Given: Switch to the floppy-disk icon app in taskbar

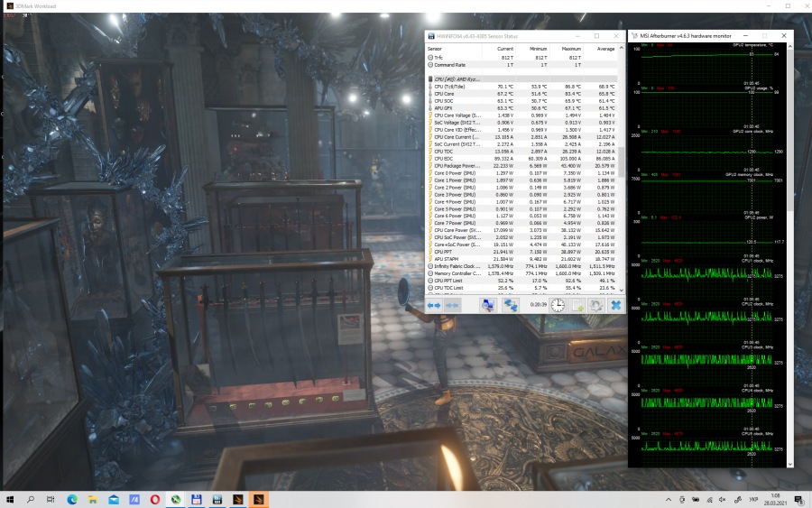Looking at the screenshot, I should coord(197,499).
